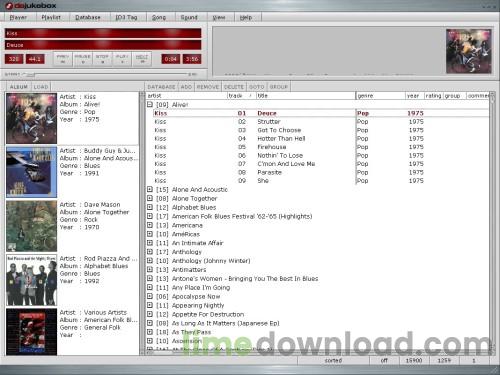Expand the [10] AméRicas group
The height and width of the screenshot is (375, 500).
pos(150,234)
